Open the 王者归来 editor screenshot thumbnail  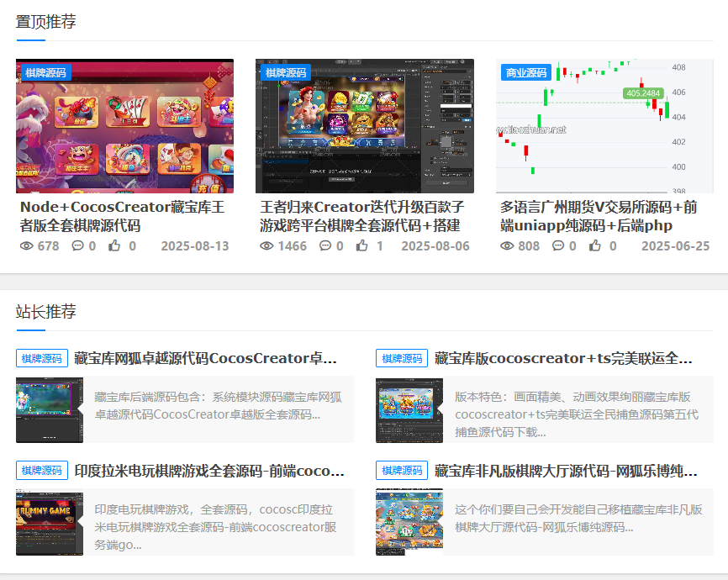365,126
